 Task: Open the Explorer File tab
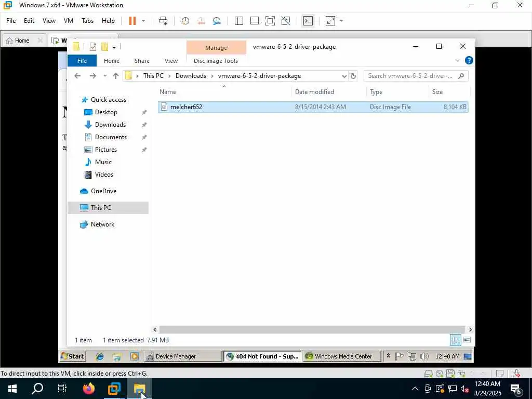(82, 61)
